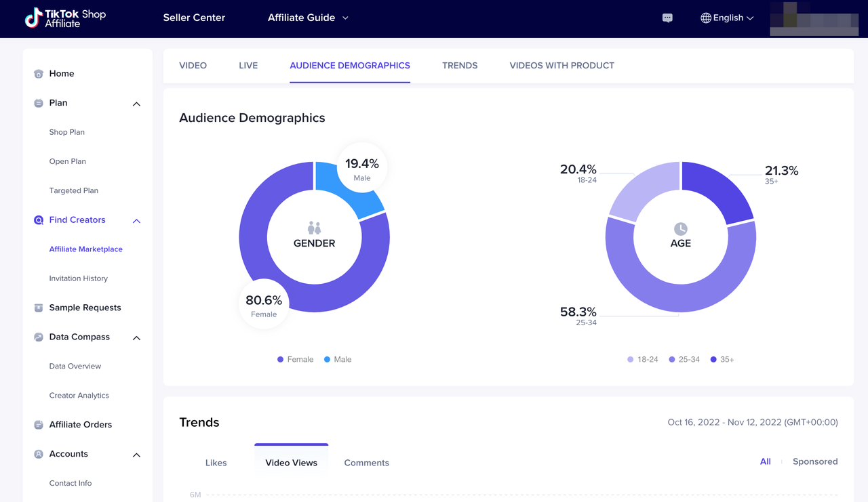Click the Sample Requests sidebar icon
Screen dimensions: 868x502
tap(39, 308)
